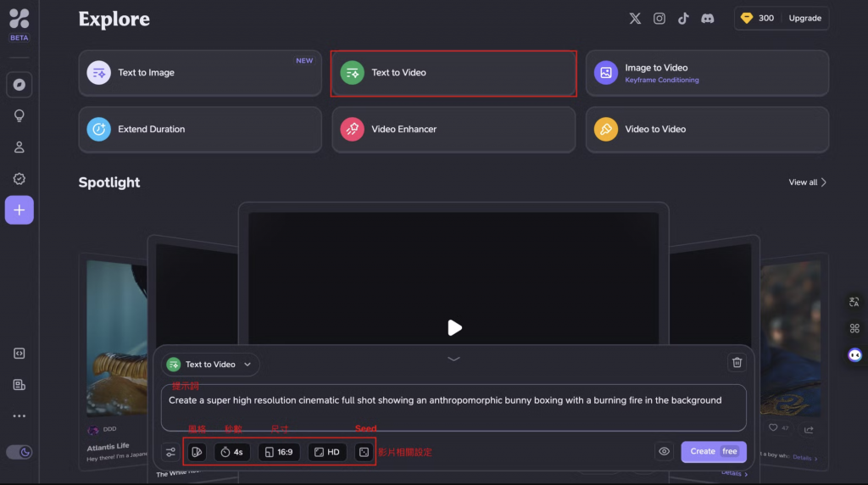Click the Create free button
The width and height of the screenshot is (868, 485).
tap(714, 452)
